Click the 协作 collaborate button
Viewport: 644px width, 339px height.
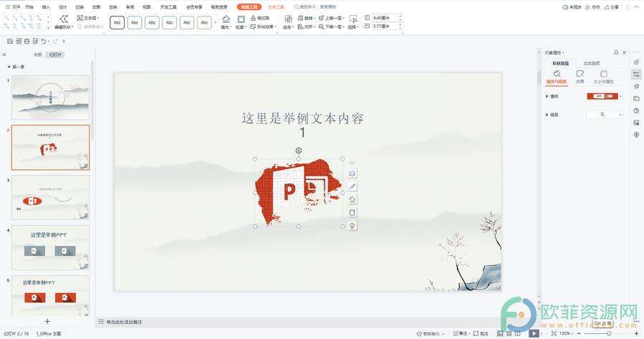[592, 6]
